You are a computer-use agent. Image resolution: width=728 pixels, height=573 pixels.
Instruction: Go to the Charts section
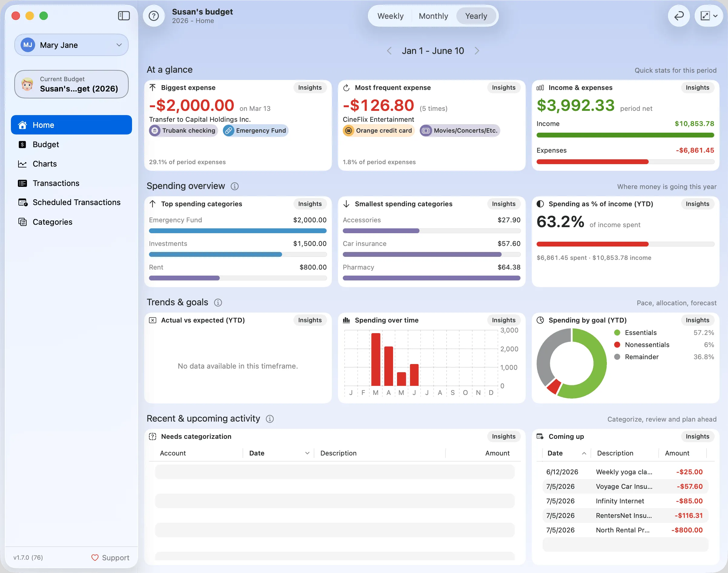coord(71,164)
